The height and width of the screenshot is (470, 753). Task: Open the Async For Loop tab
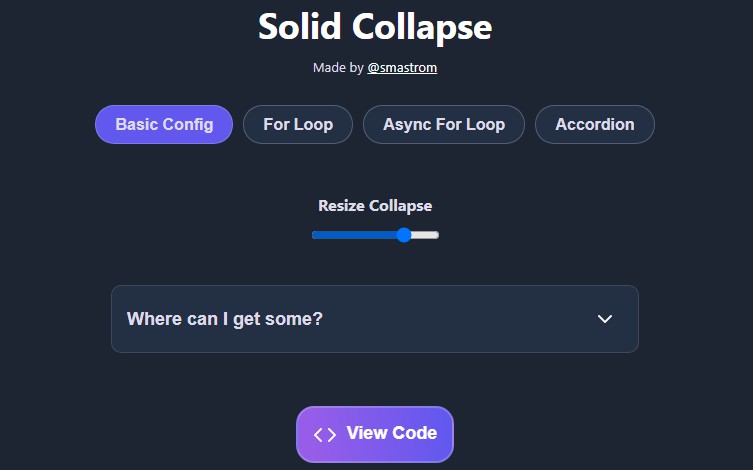point(444,125)
